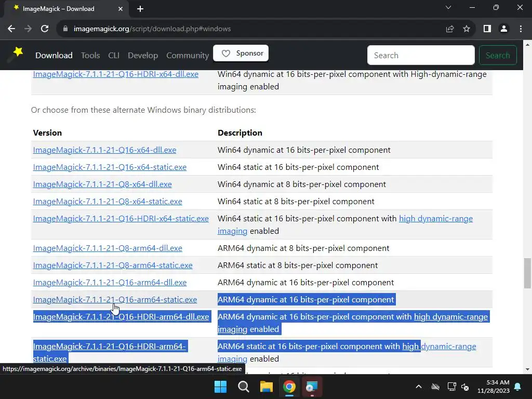Download ImageMagick-7.1.1-21-Q8-arm64-dll.exe
532x399 pixels.
tap(108, 248)
